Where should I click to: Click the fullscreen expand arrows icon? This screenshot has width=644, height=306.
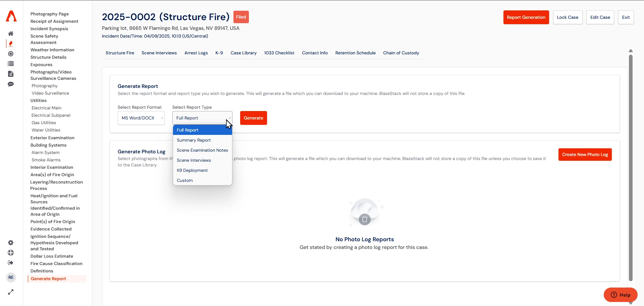11,292
